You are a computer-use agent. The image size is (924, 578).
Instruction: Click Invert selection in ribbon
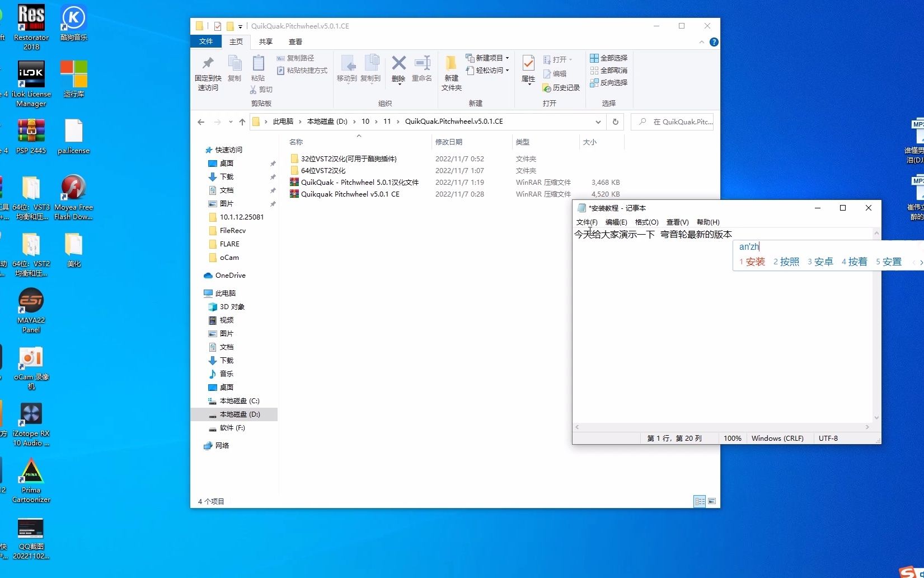[x=609, y=82]
